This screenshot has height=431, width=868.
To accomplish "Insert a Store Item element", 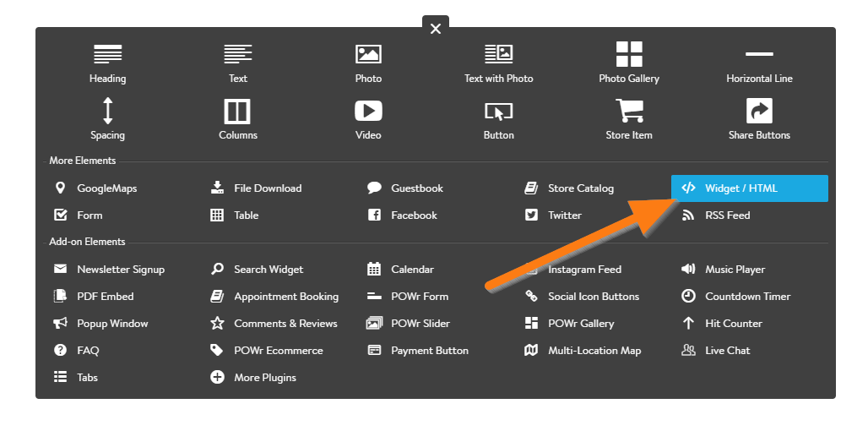I will (x=629, y=112).
